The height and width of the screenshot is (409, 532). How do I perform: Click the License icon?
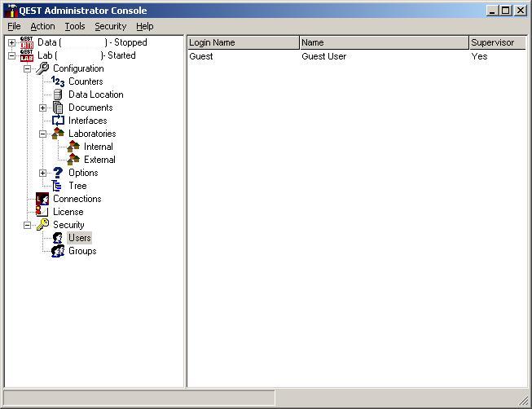click(42, 212)
